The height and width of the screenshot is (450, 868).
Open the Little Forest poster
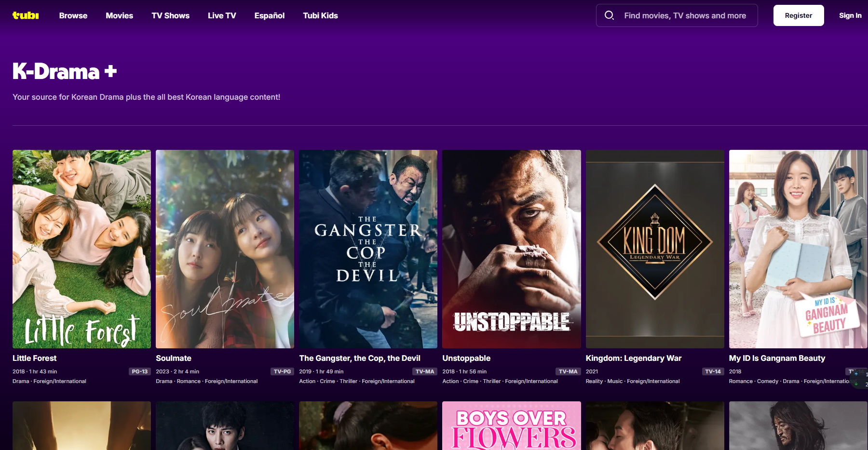[81, 249]
